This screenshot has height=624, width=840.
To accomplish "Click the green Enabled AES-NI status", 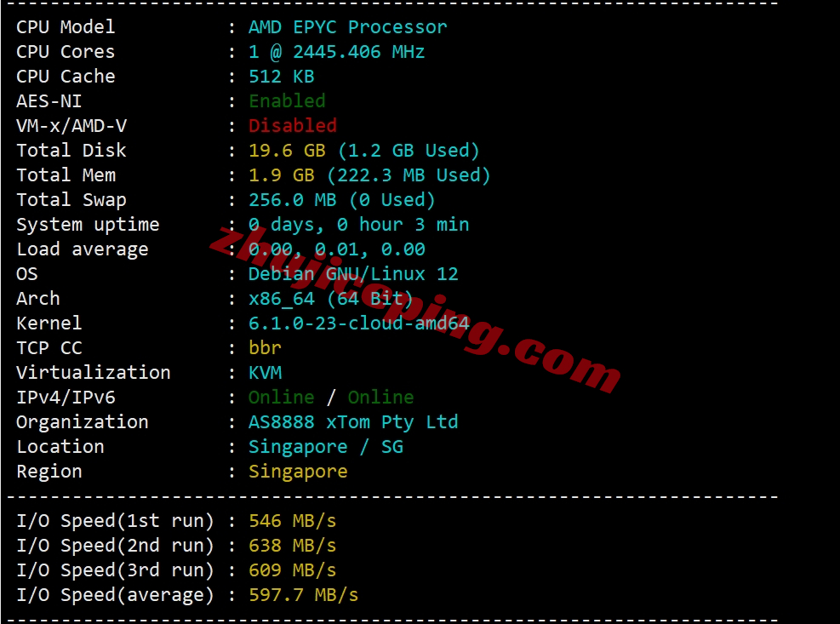I will point(287,100).
